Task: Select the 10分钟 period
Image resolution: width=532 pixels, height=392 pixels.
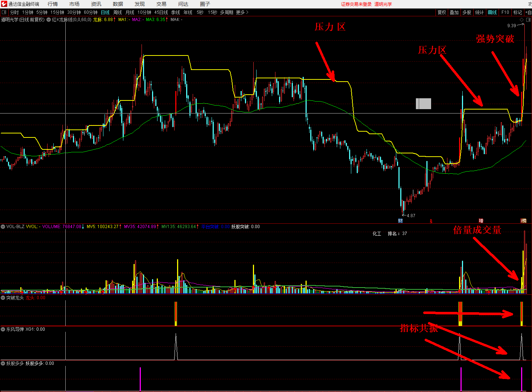Action: (144, 12)
